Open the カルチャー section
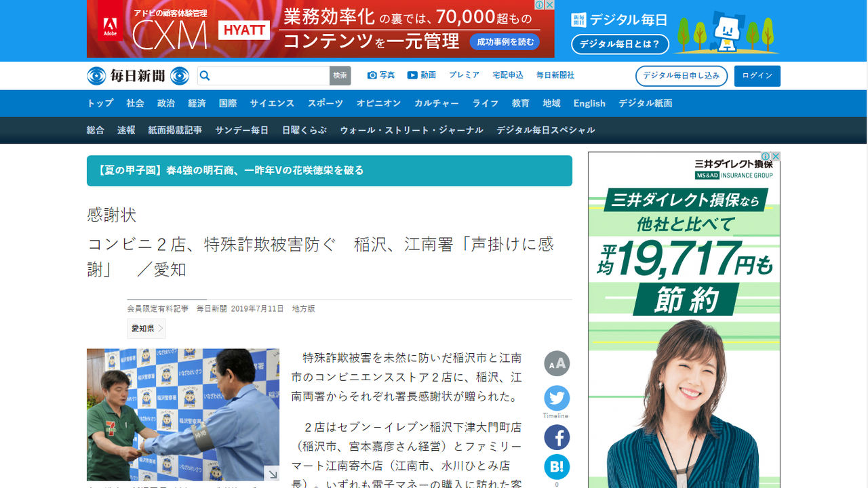868x488 pixels. pyautogui.click(x=437, y=103)
